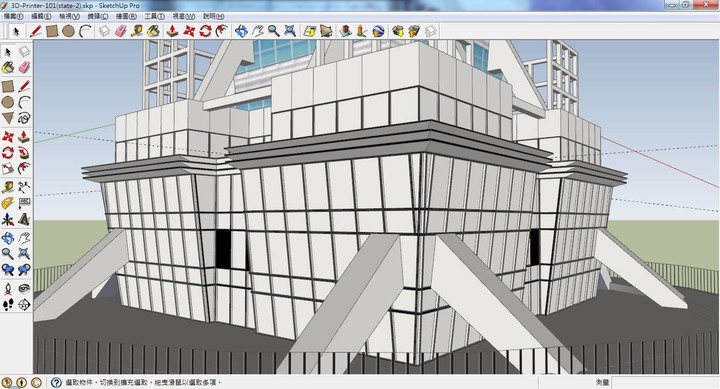Click Share Model upload icon

click(414, 31)
